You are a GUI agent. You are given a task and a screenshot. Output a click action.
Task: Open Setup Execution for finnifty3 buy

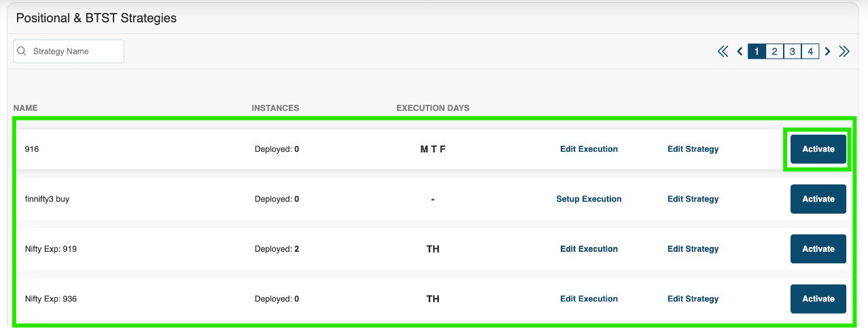[x=589, y=199]
